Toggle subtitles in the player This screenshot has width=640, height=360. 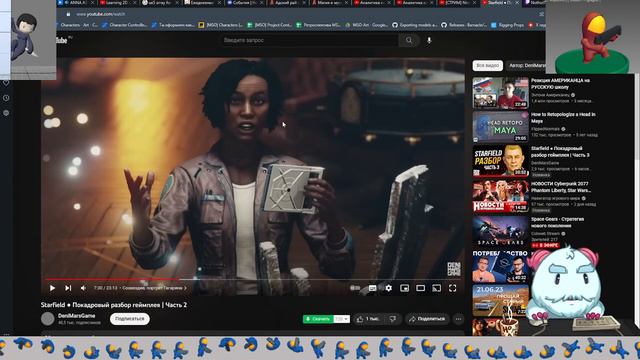pos(372,288)
